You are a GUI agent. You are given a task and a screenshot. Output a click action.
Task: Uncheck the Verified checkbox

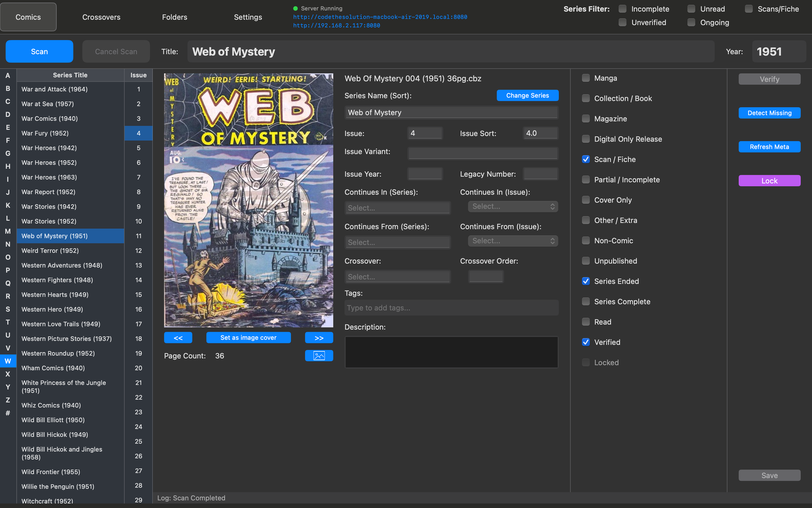coord(586,342)
